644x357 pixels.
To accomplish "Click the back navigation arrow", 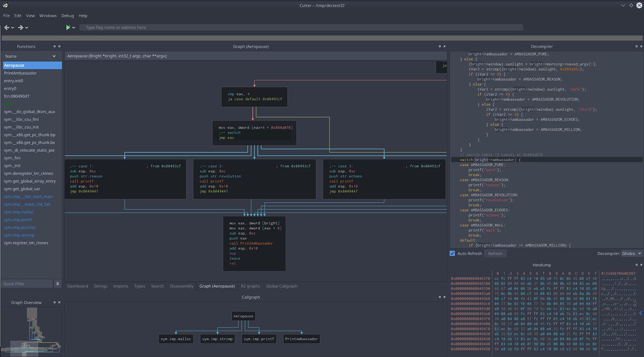I will coord(6,27).
